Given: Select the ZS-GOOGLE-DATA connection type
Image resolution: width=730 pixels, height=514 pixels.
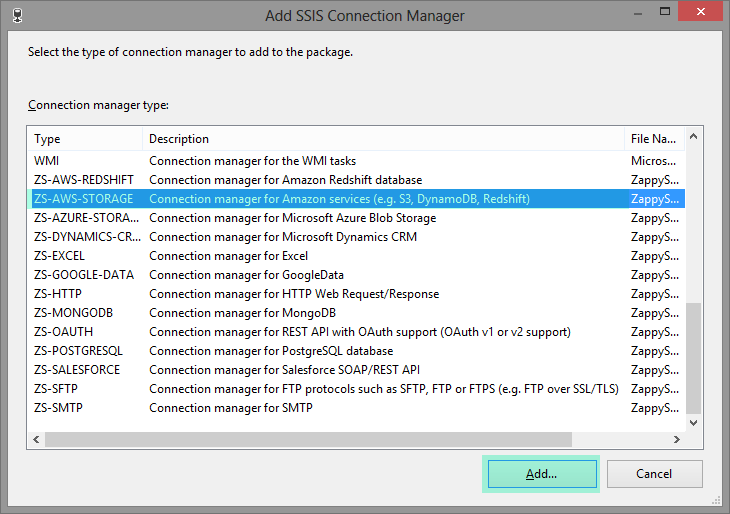Looking at the screenshot, I should pyautogui.click(x=356, y=275).
